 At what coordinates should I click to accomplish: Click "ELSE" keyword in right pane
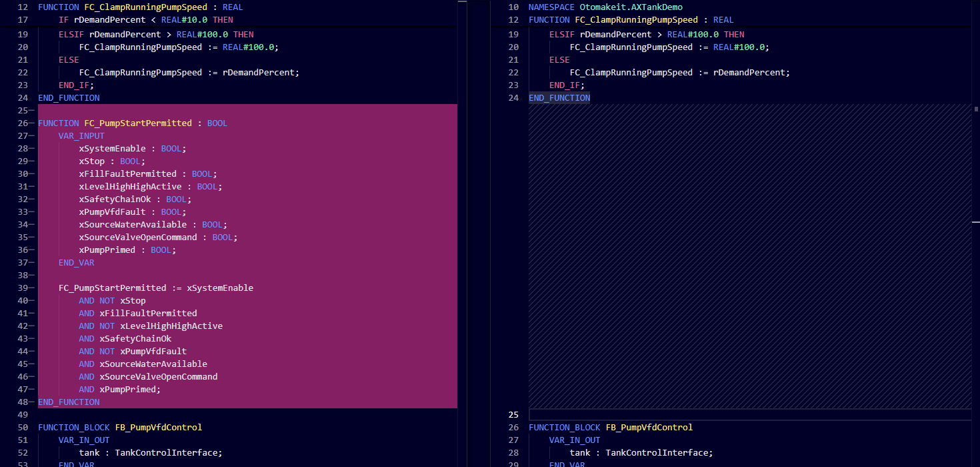click(x=559, y=59)
